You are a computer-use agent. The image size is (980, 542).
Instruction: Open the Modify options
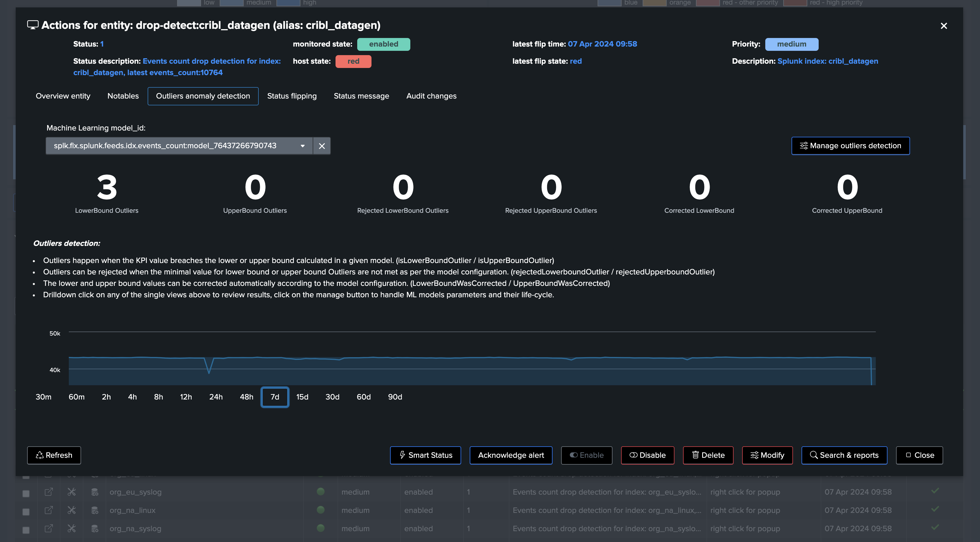[x=767, y=455]
